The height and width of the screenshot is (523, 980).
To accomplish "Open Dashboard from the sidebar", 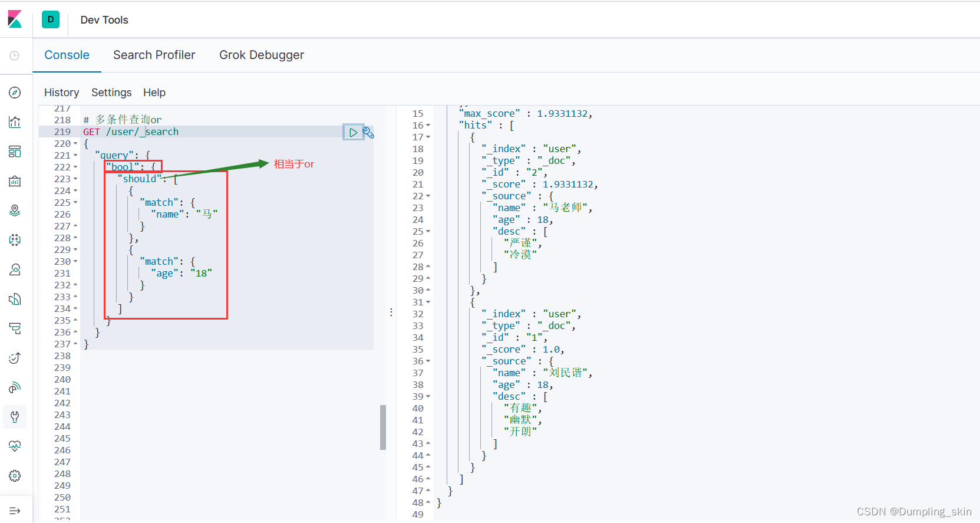I will pyautogui.click(x=15, y=152).
